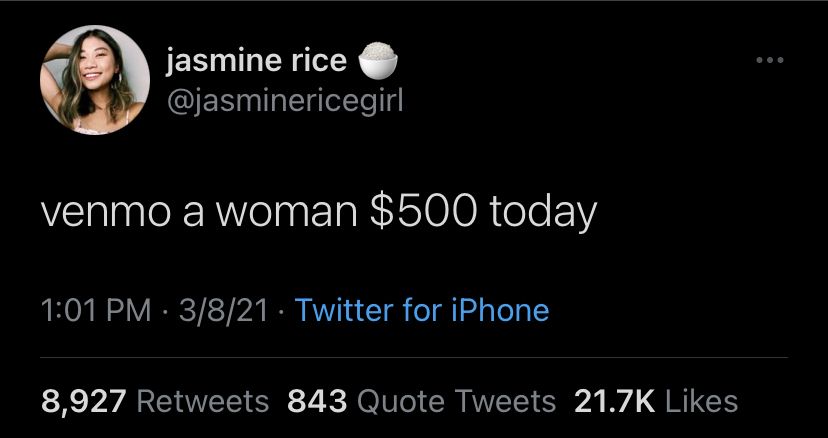The height and width of the screenshot is (438, 828).
Task: Click the word woman in the tweet
Action: pyautogui.click(x=285, y=211)
